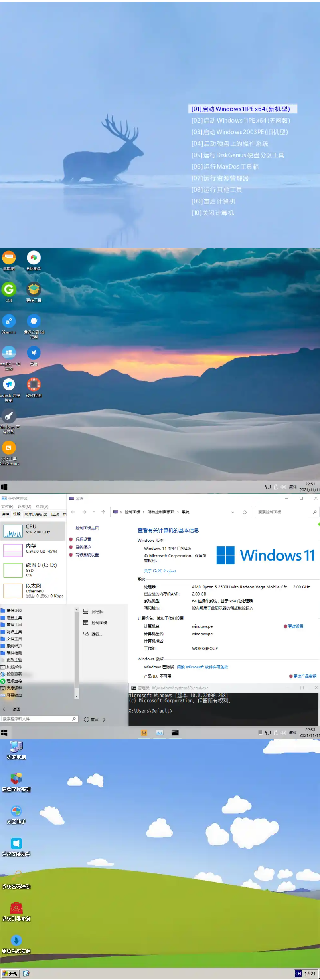Expand the address bar history dropdown

tap(233, 512)
